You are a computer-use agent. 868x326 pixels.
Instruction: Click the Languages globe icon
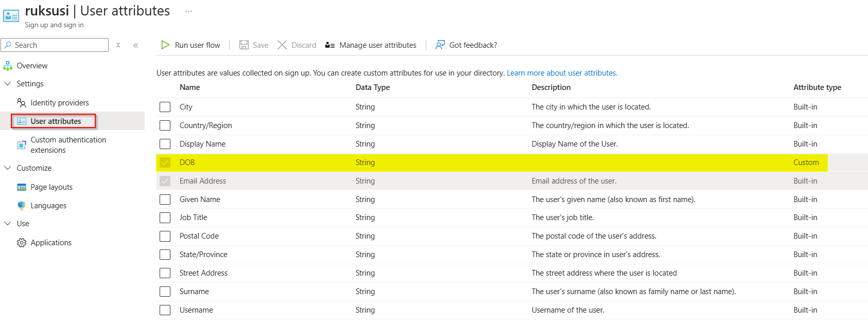pyautogui.click(x=22, y=206)
